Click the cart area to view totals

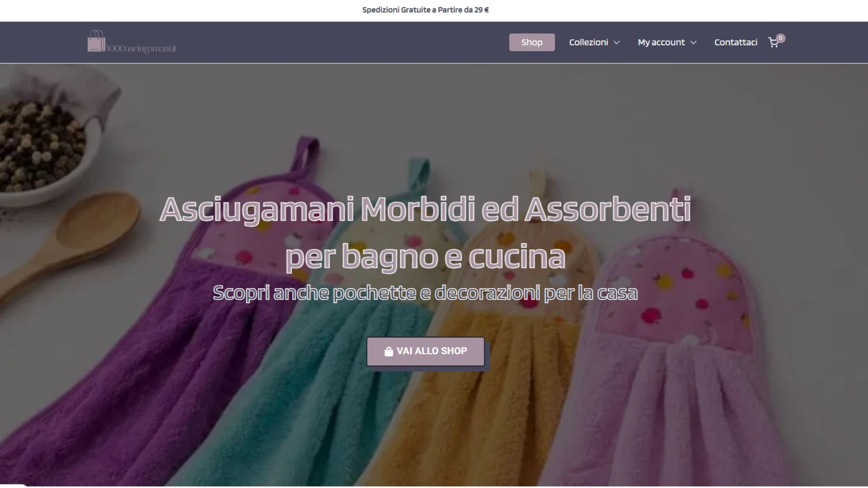pos(774,42)
